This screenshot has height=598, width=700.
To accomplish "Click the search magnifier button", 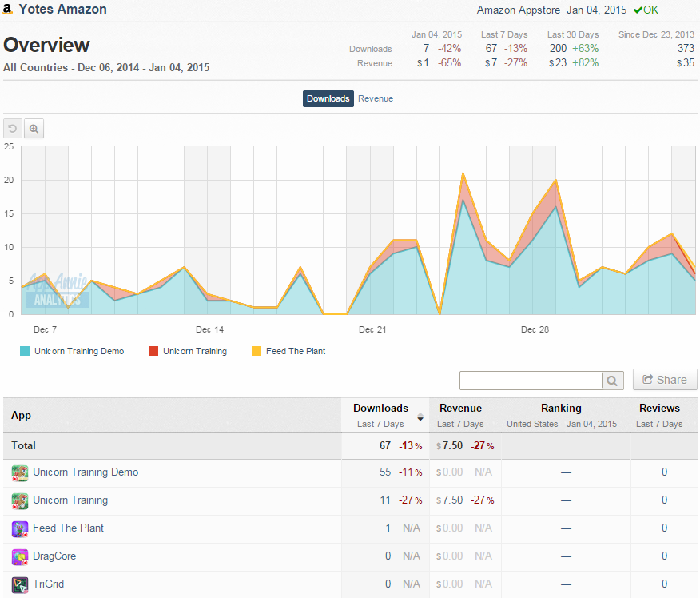I will point(612,381).
